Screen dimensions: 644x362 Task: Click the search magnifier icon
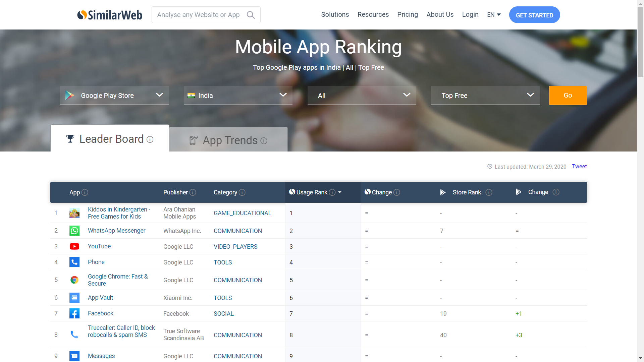[251, 15]
